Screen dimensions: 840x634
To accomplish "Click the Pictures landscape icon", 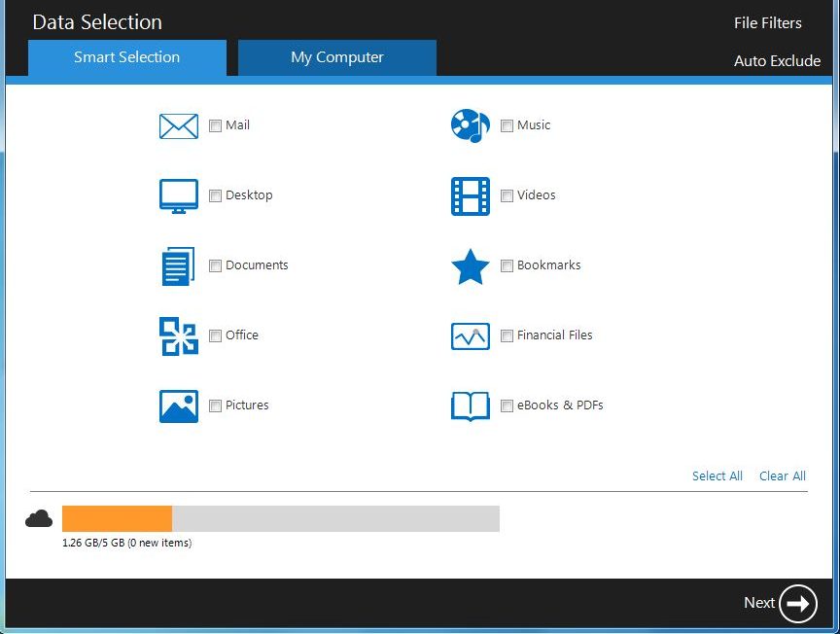I will pos(179,406).
